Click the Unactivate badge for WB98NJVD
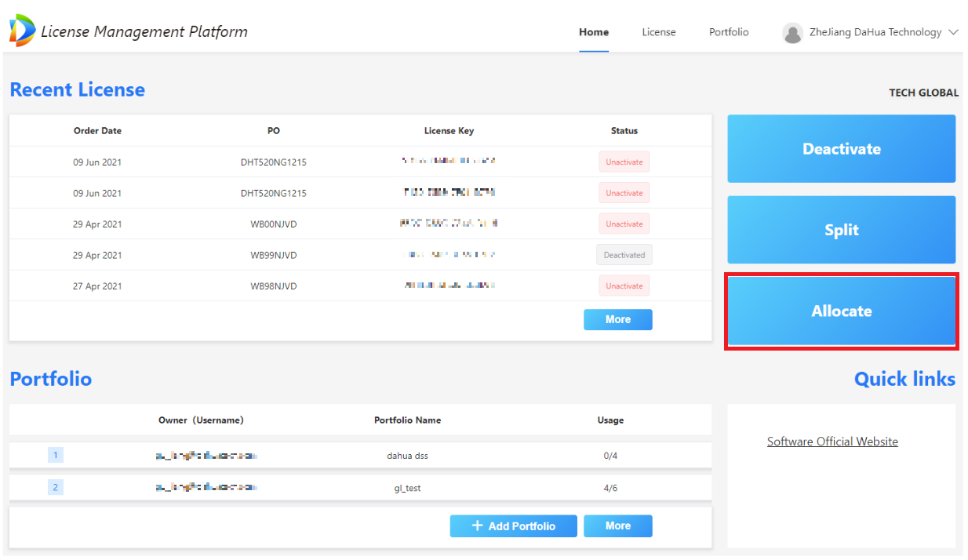 (624, 286)
